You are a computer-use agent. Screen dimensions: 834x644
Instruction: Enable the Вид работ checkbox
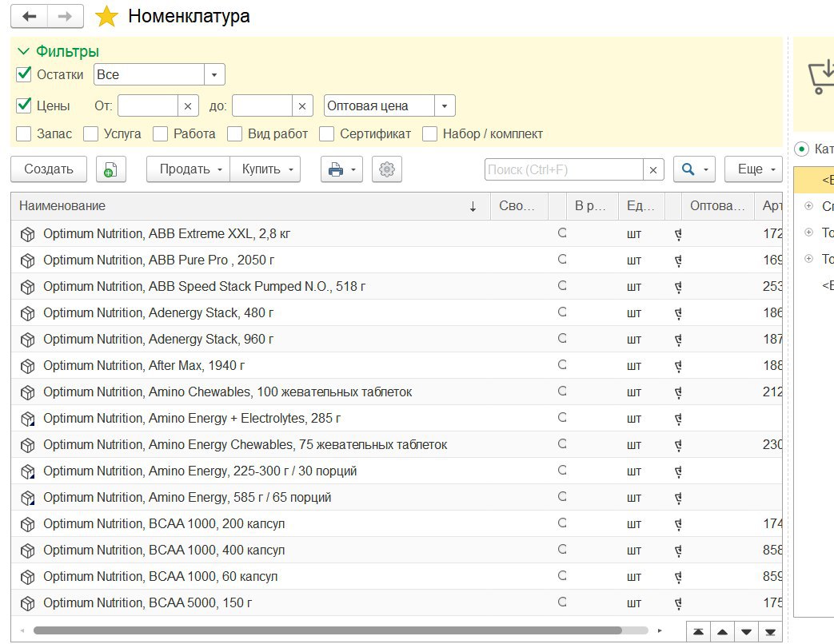click(234, 134)
